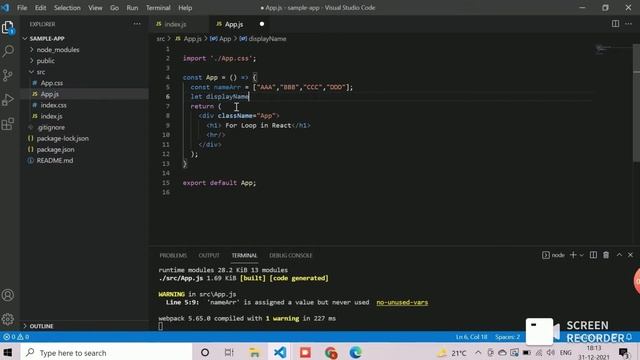Click the Windows Start button
This screenshot has width=640, height=360.
[8, 352]
